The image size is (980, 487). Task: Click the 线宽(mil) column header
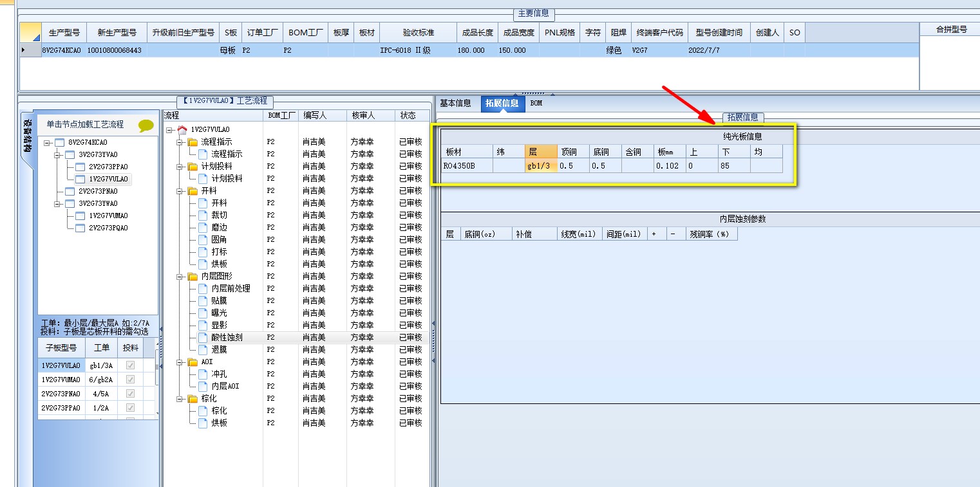579,234
